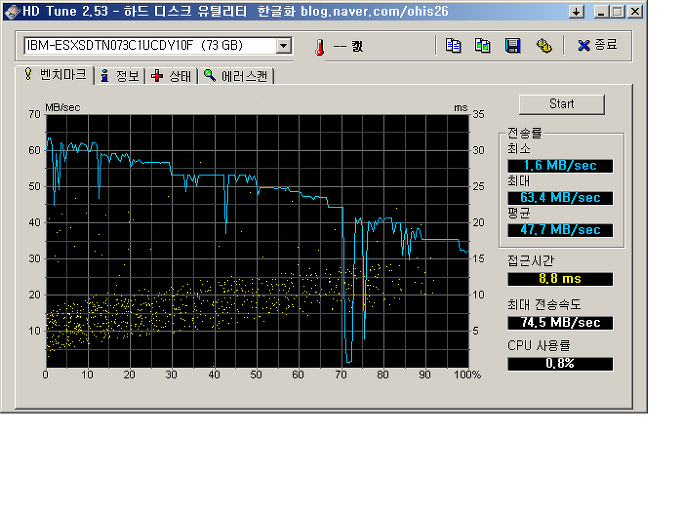
Task: Switch to the 벤치마크 tab
Action: (x=55, y=75)
